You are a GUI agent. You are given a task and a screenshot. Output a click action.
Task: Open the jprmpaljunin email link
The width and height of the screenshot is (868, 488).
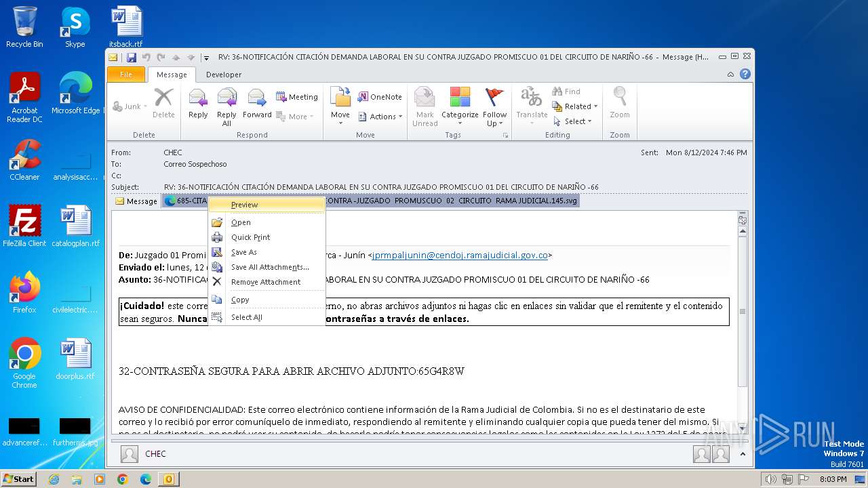pyautogui.click(x=460, y=255)
